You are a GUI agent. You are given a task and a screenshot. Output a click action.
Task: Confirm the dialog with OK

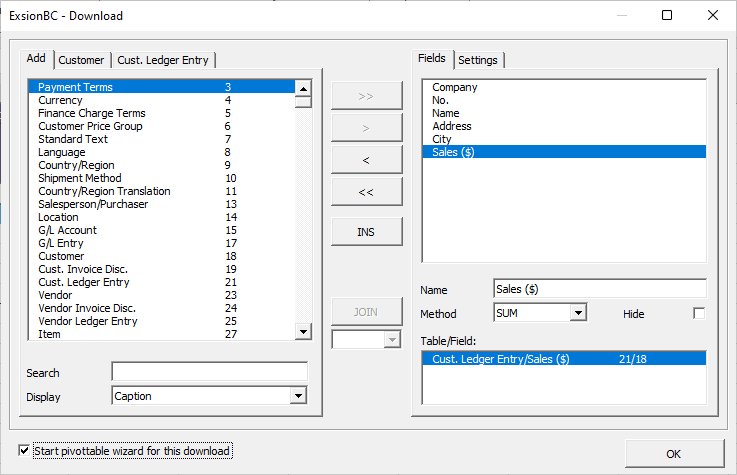(x=674, y=453)
